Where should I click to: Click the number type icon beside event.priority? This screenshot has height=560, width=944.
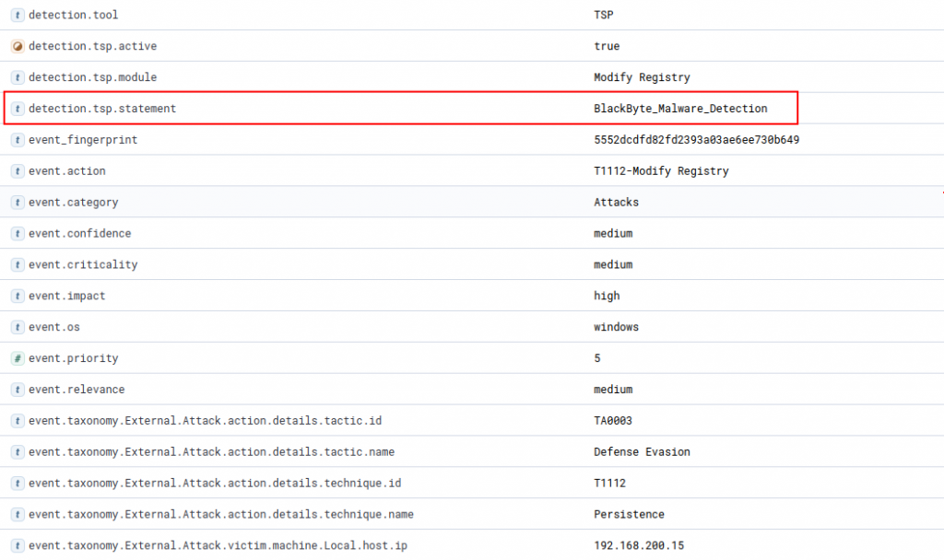[18, 358]
